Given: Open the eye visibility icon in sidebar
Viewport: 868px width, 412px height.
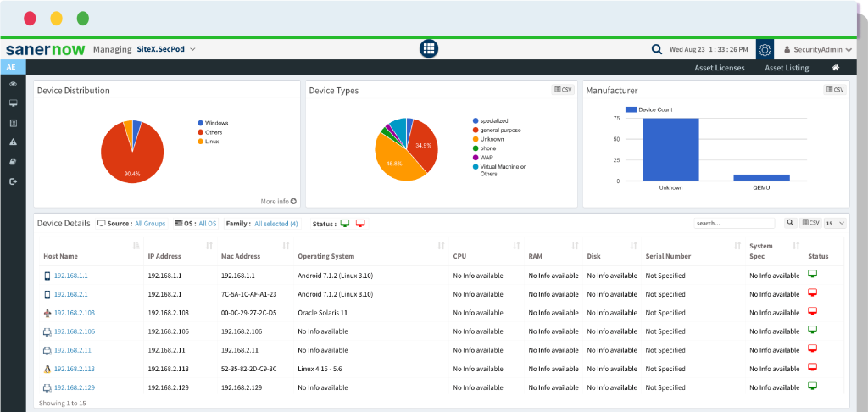Looking at the screenshot, I should click(14, 84).
